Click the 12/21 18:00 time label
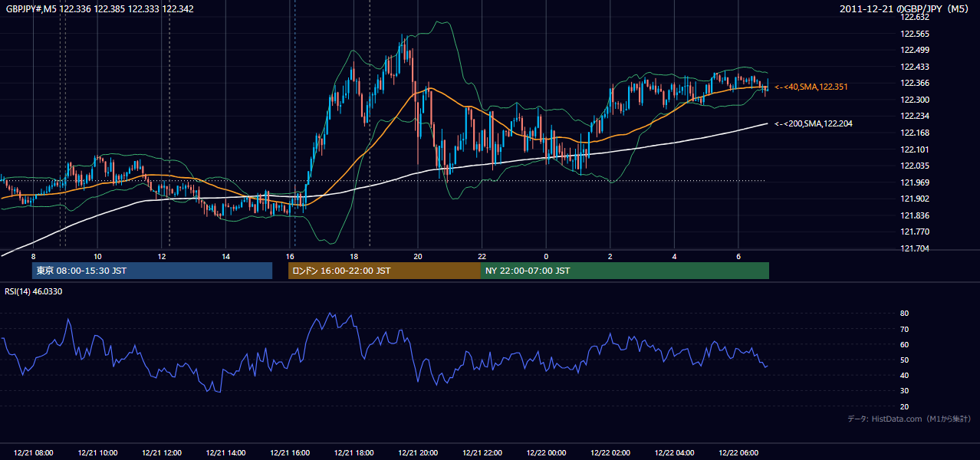980x460 pixels. [x=354, y=453]
